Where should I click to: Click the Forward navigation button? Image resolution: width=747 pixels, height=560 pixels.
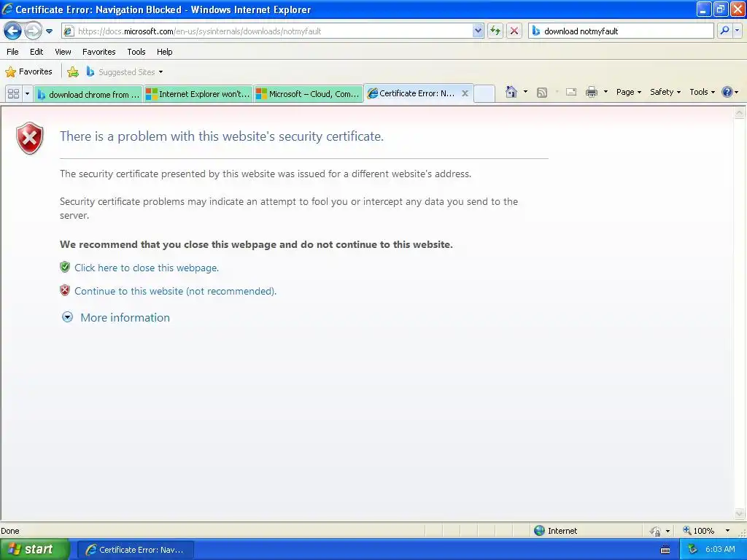pyautogui.click(x=33, y=31)
